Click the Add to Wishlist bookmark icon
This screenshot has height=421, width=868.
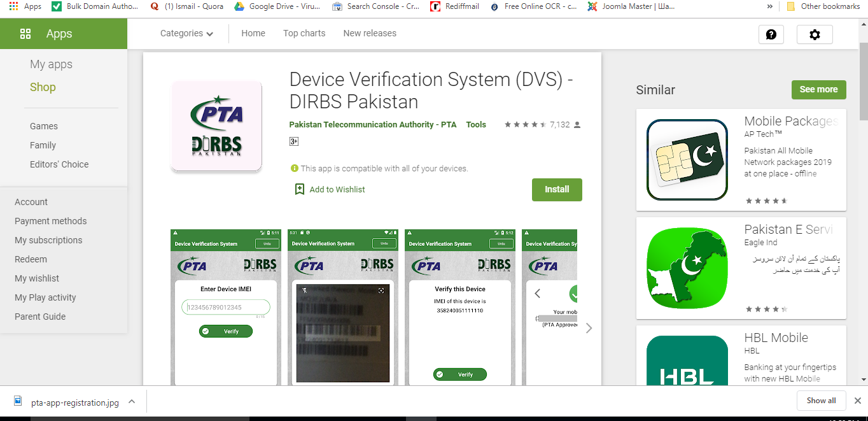(x=300, y=189)
